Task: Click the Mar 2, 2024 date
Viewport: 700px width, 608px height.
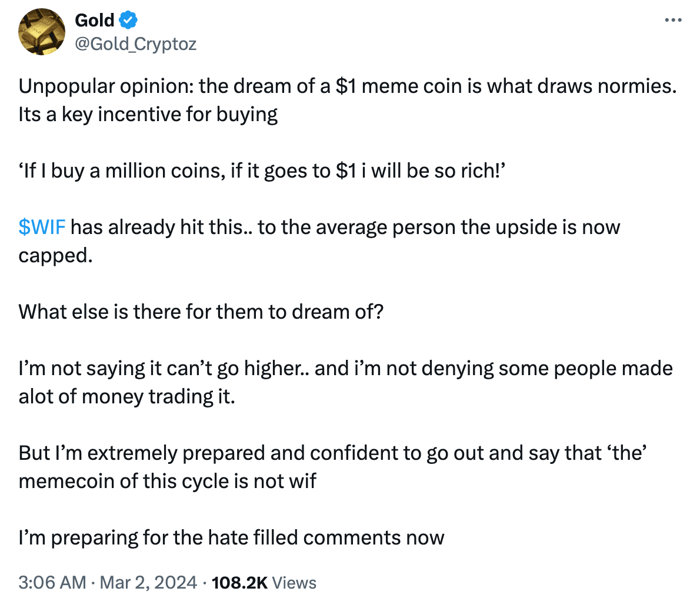Action: pos(148,582)
